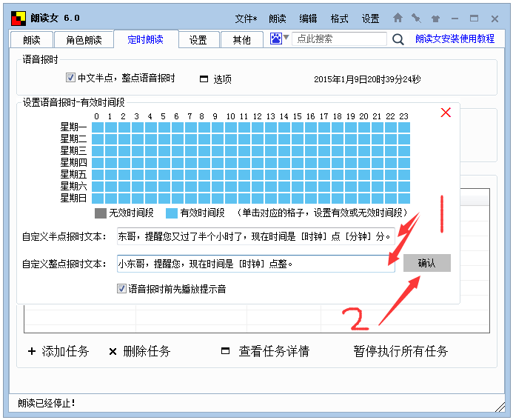This screenshot has width=513, height=420.
Task: Open the skin (shirt) icon
Action: tap(435, 19)
